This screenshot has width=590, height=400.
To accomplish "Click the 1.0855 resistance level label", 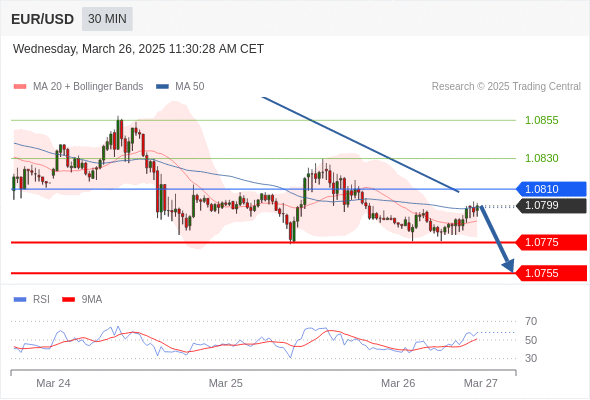I will [541, 120].
